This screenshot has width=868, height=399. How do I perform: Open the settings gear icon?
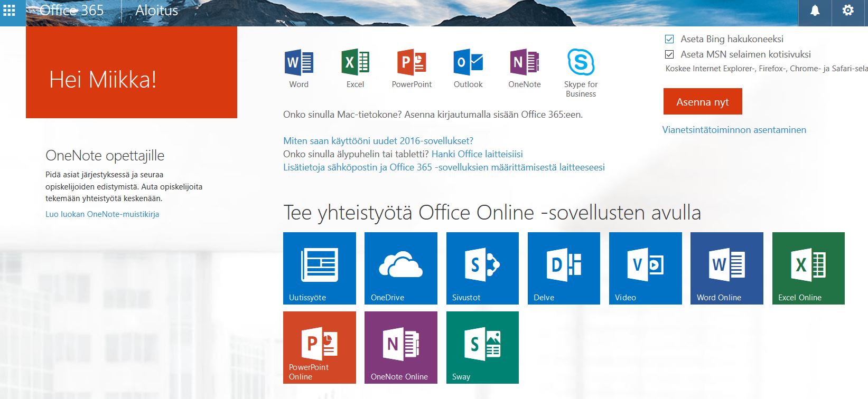pyautogui.click(x=847, y=11)
